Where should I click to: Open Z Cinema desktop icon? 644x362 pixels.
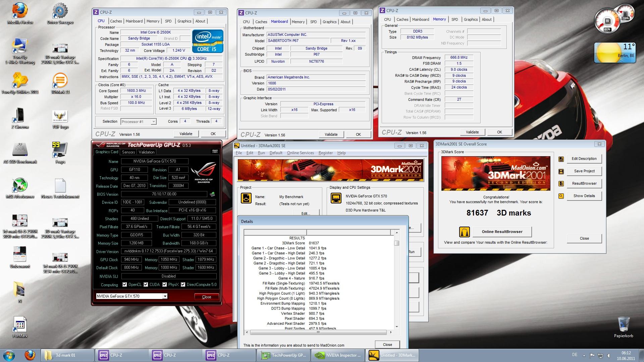tap(20, 118)
